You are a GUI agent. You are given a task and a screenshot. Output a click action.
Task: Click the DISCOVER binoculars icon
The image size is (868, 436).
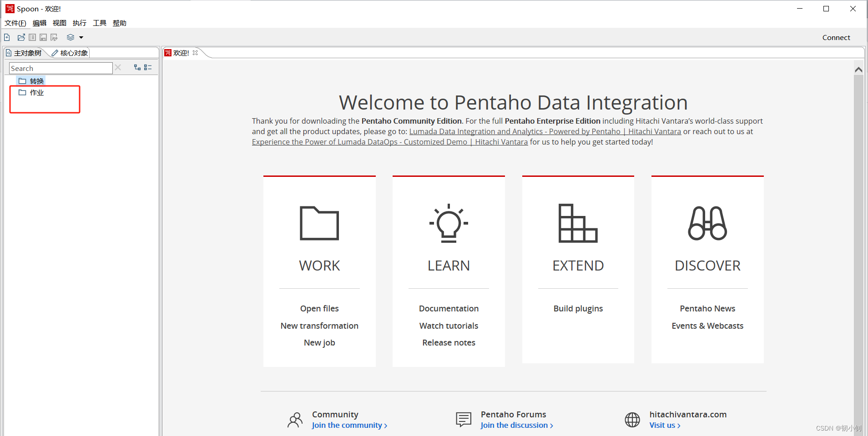(707, 223)
